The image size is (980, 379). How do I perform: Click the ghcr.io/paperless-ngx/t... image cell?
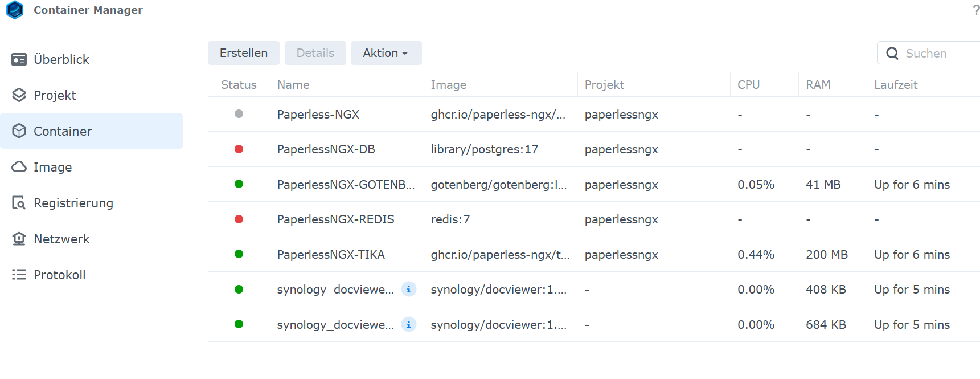click(x=501, y=255)
